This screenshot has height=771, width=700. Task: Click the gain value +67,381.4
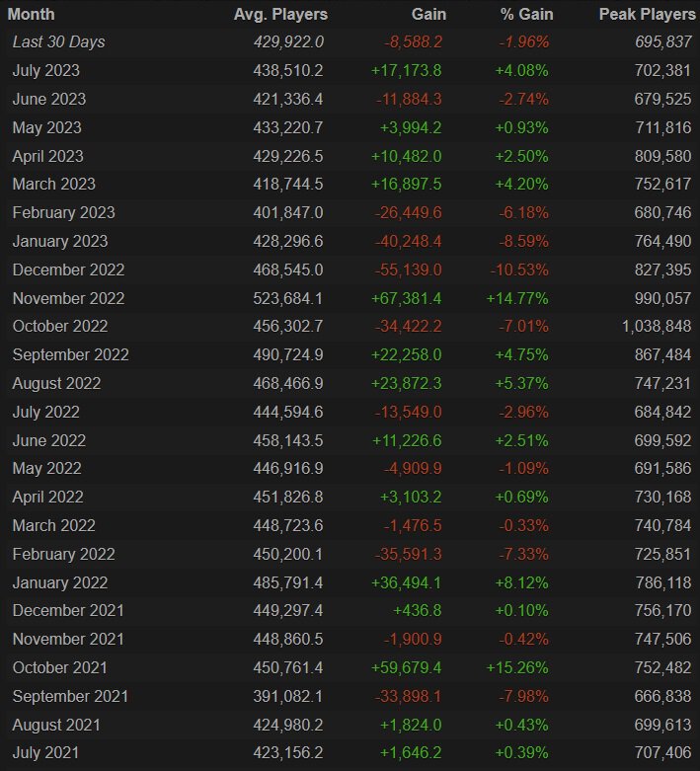[407, 298]
